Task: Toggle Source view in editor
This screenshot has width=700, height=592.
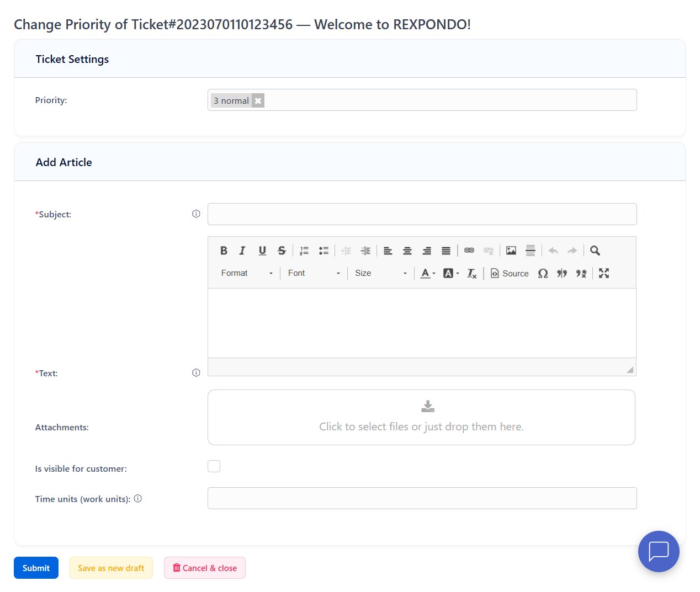Action: tap(510, 273)
